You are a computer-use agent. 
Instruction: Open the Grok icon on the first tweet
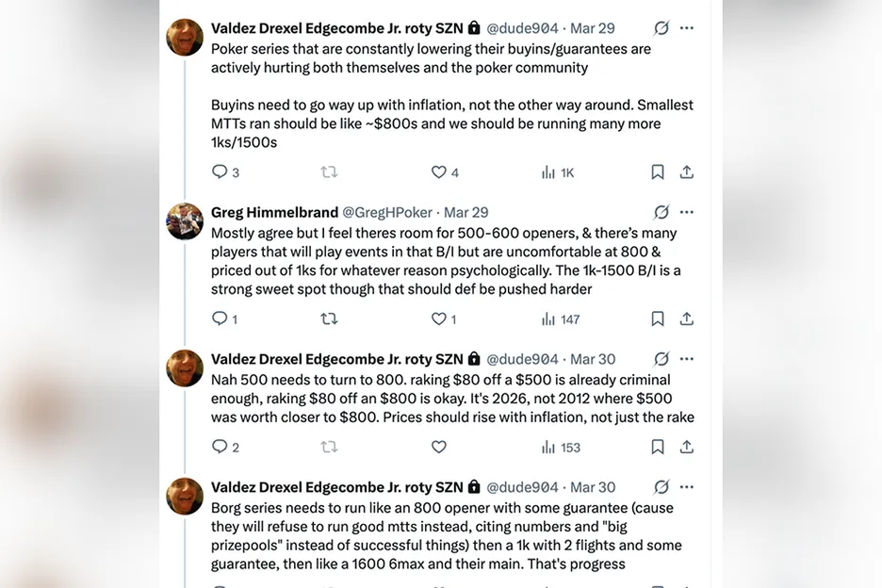click(662, 27)
